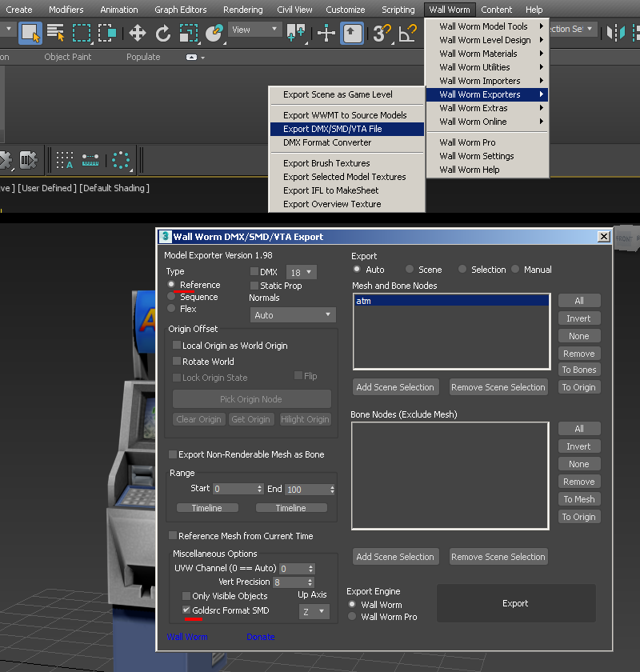640x672 pixels.
Task: Enable Only Visible Objects checkbox
Action: 186,596
